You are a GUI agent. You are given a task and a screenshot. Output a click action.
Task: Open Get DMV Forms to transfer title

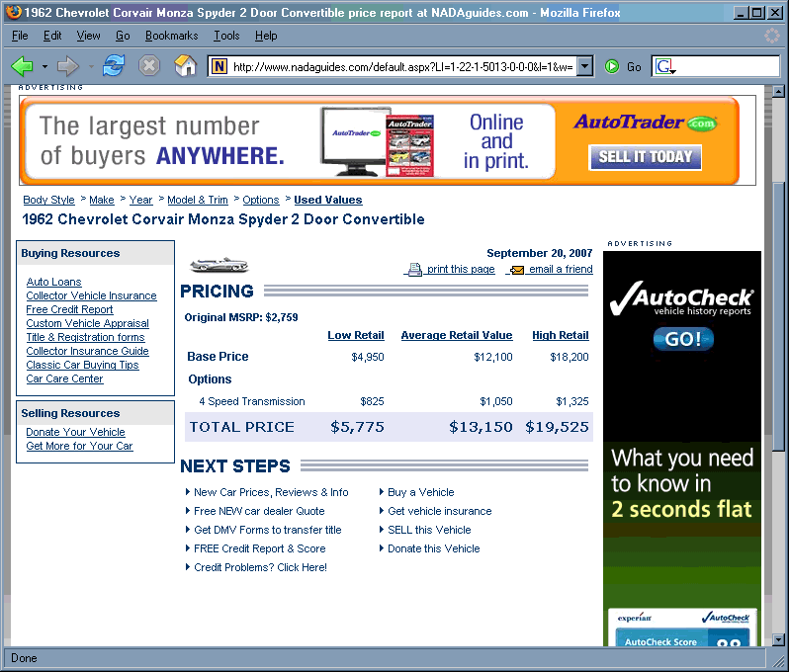(268, 530)
